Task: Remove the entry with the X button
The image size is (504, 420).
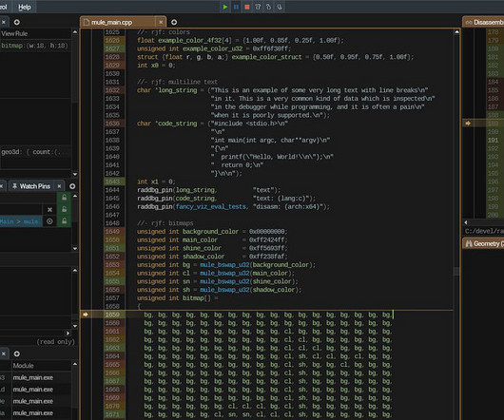Action: (49, 210)
